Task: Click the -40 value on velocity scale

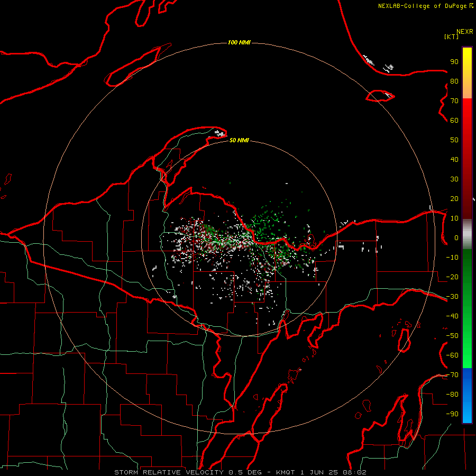Action: (452, 316)
